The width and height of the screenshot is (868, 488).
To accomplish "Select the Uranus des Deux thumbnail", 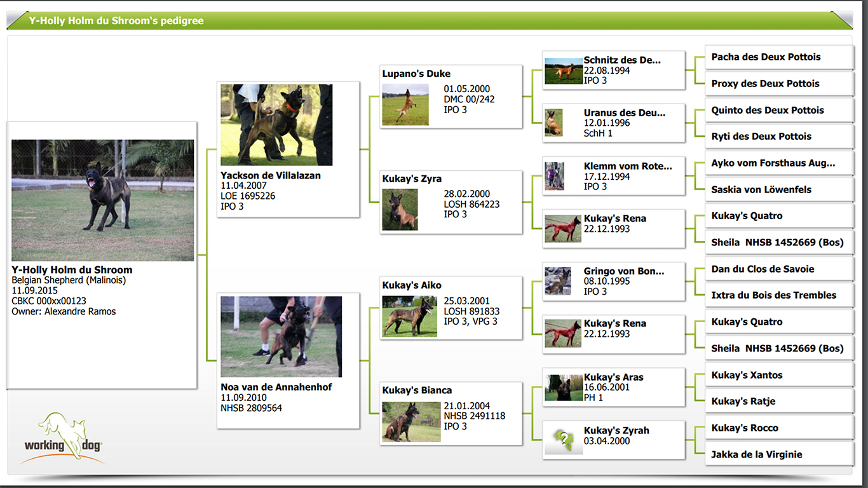I will 553,123.
